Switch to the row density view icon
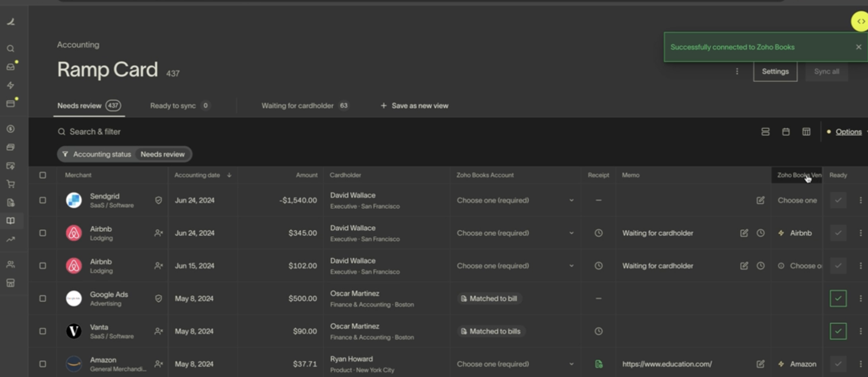The image size is (868, 377). (765, 132)
